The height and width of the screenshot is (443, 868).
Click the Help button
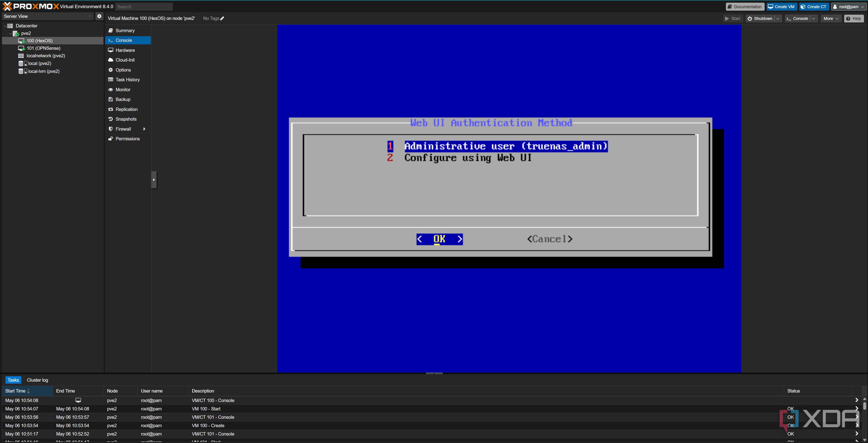[x=854, y=19]
